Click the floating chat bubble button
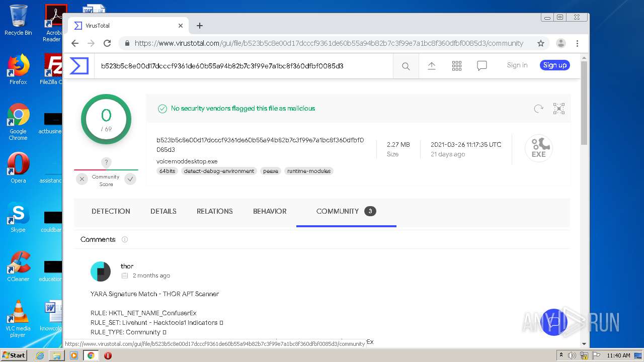This screenshot has height=362, width=644. [553, 322]
